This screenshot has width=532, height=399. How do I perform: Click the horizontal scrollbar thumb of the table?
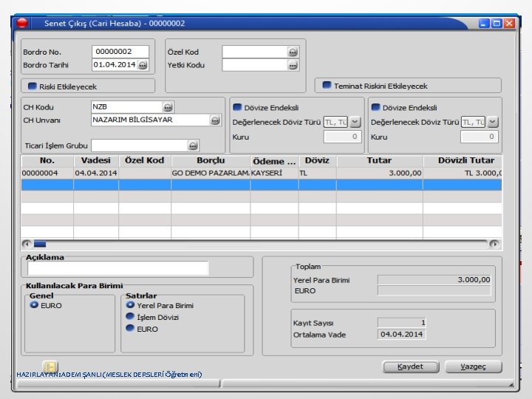[40, 244]
